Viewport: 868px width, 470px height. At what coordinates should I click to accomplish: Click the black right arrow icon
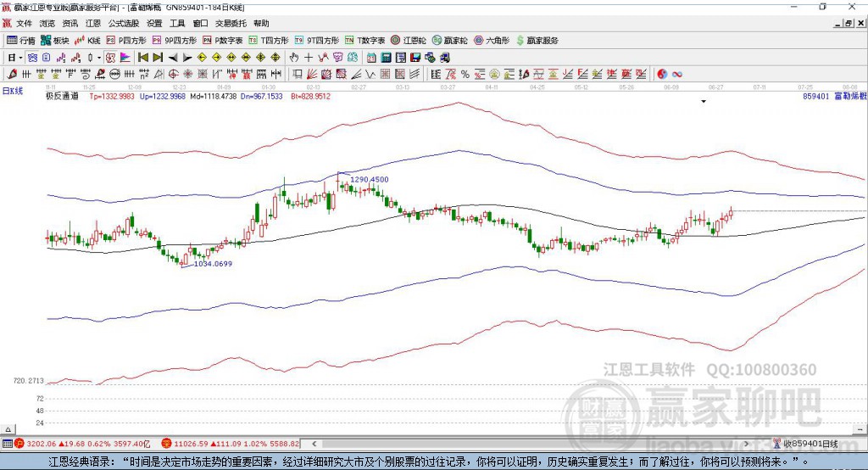click(187, 58)
